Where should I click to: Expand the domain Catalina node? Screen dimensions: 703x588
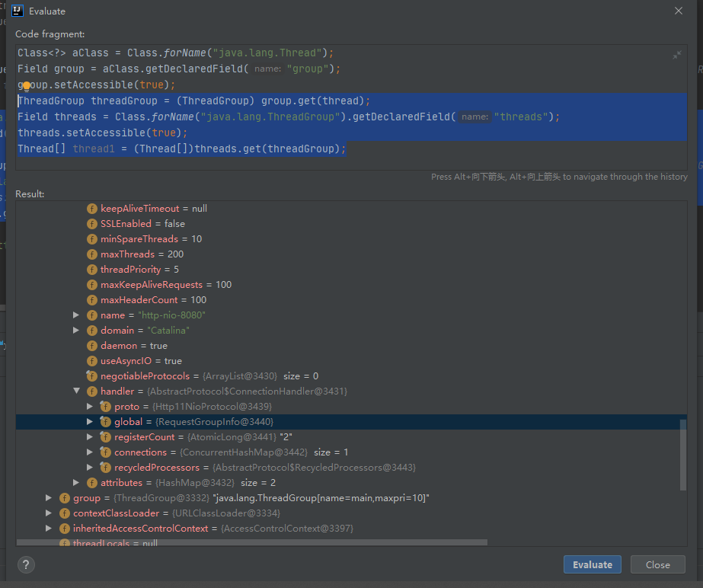76,331
